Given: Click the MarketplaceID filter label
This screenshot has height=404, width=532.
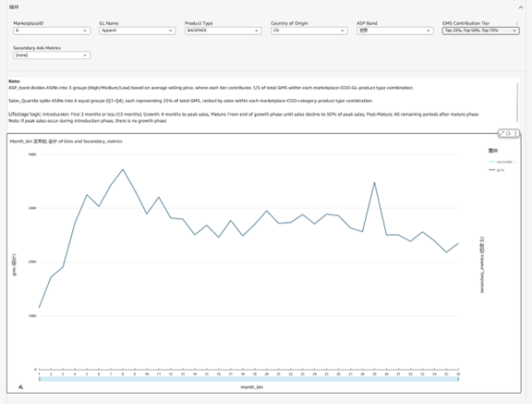Looking at the screenshot, I should [29, 23].
